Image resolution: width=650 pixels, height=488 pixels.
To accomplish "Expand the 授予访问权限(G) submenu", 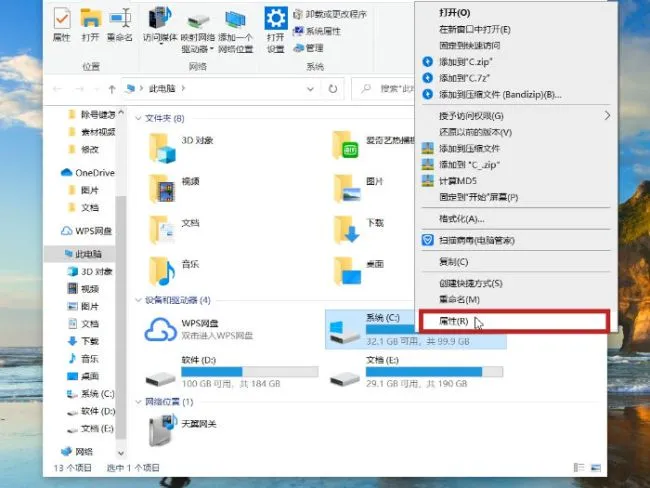I will tap(516, 116).
